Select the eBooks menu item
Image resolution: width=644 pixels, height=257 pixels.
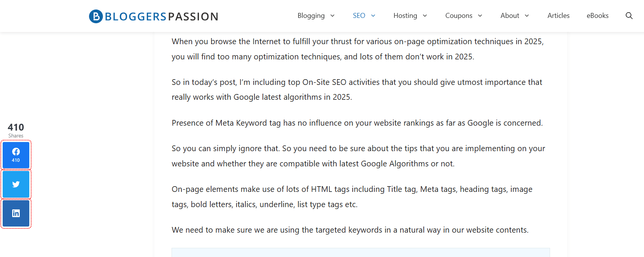(597, 16)
